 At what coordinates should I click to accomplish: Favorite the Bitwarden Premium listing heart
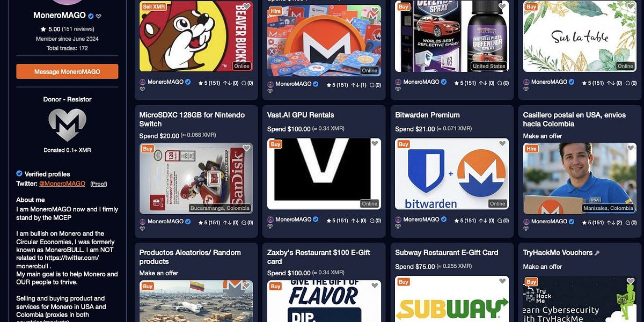point(502,144)
